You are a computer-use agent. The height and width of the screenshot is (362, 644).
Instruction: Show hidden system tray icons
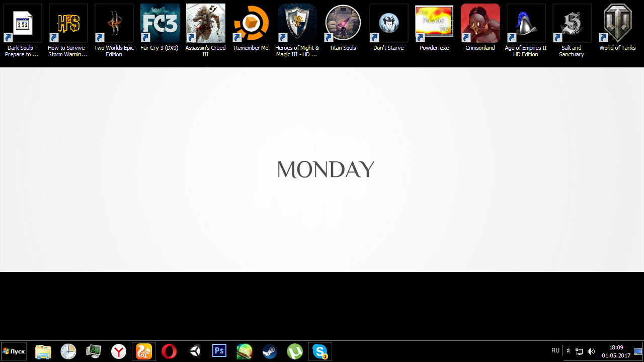[x=568, y=351]
